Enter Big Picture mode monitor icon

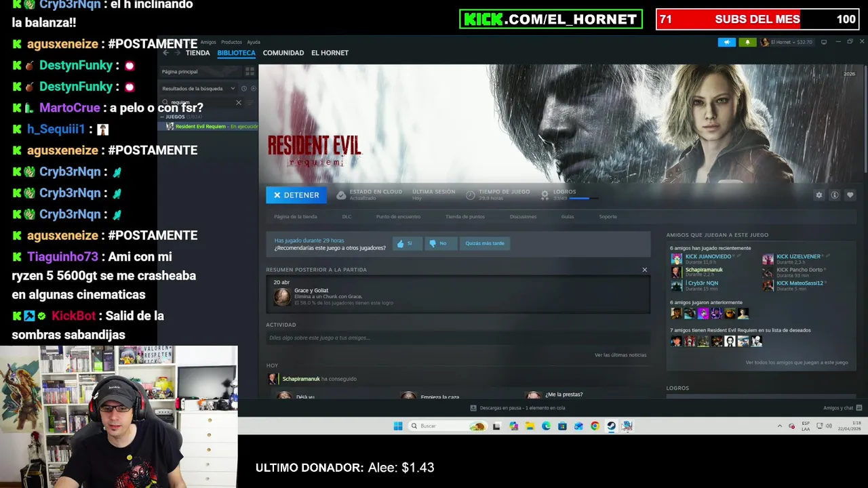(x=824, y=42)
